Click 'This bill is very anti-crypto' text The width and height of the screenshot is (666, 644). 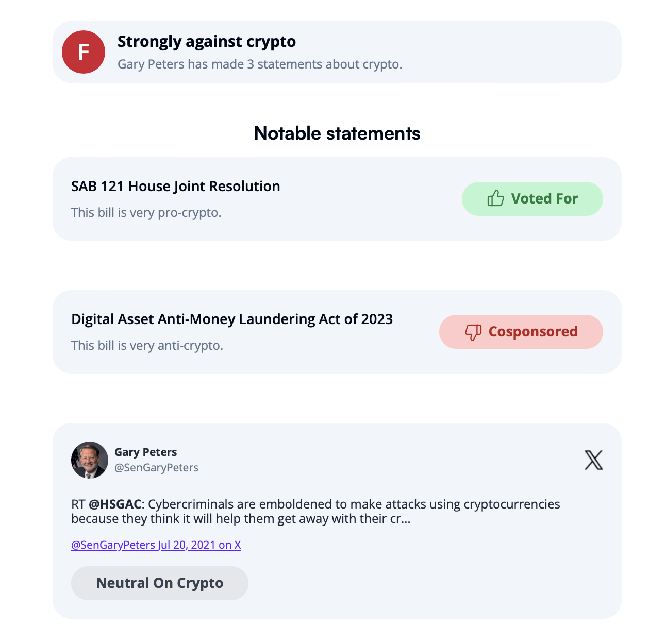tap(147, 345)
